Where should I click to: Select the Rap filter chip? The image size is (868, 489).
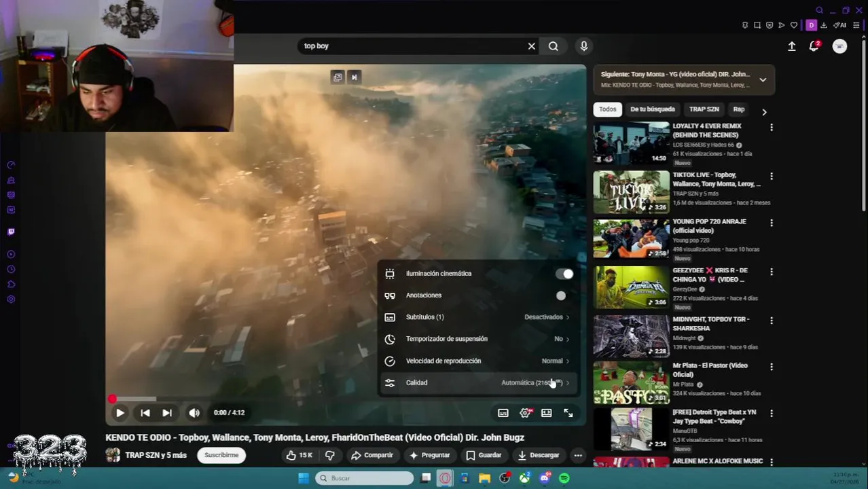(739, 109)
